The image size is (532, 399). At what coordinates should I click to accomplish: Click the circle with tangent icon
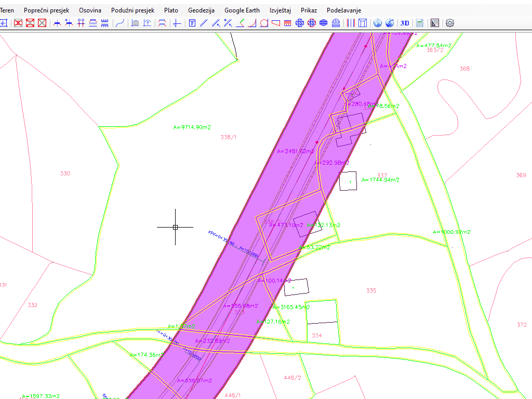264,23
